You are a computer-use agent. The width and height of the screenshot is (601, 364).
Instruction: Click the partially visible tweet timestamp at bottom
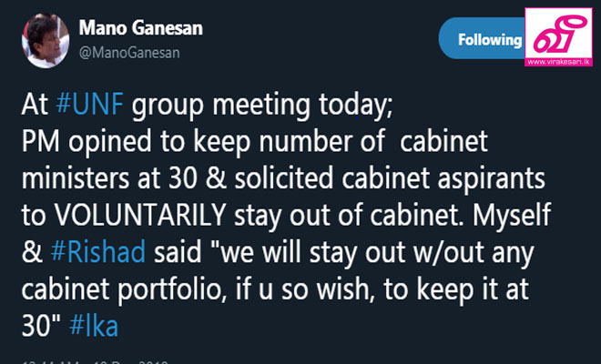[x=96, y=361]
